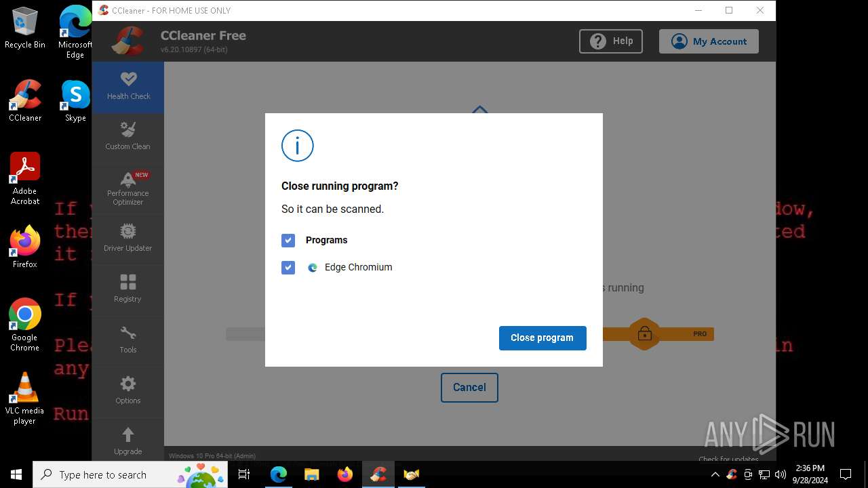The width and height of the screenshot is (868, 488).
Task: Click the Close program button
Action: click(x=542, y=338)
